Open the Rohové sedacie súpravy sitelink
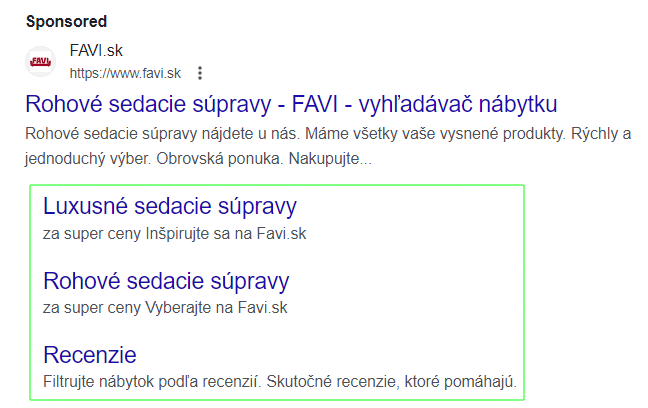The image size is (648, 408). 166,281
